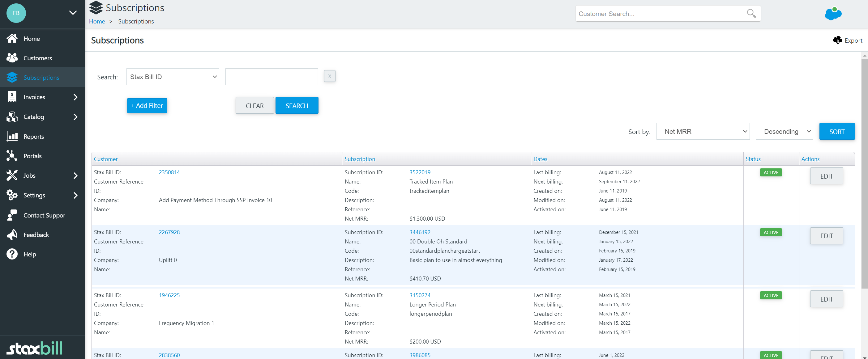
Task: Click the customer search magnifier icon
Action: click(x=751, y=14)
